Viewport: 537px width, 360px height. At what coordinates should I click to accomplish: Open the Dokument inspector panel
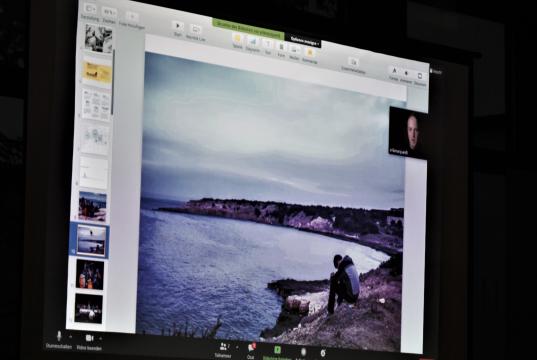[x=420, y=78]
